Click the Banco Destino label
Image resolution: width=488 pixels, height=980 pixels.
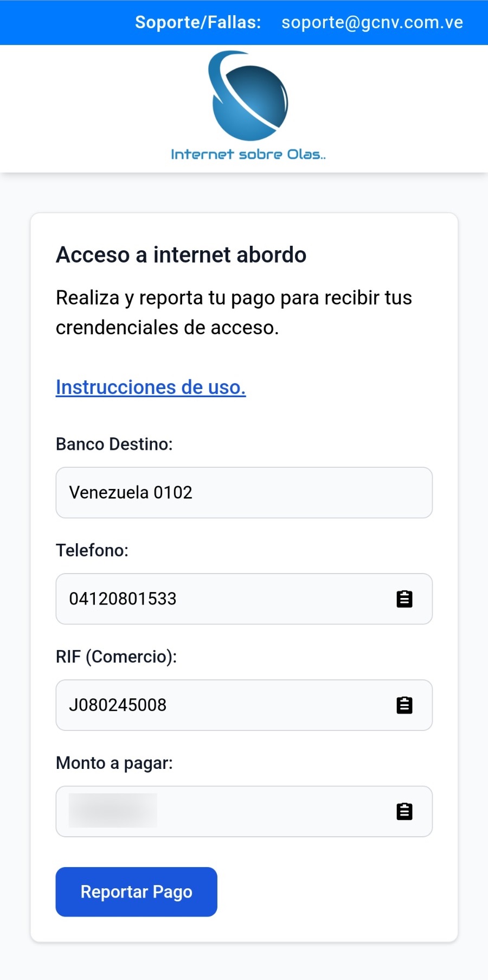pyautogui.click(x=114, y=444)
